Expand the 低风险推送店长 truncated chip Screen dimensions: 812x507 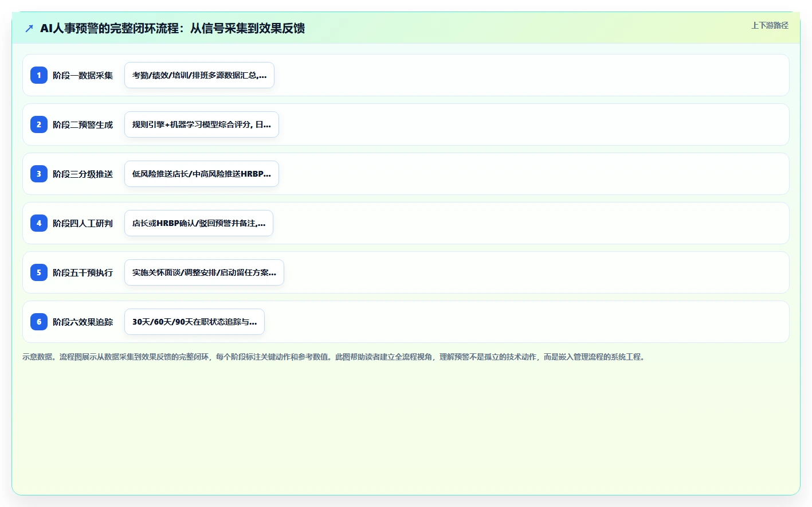[x=202, y=174]
